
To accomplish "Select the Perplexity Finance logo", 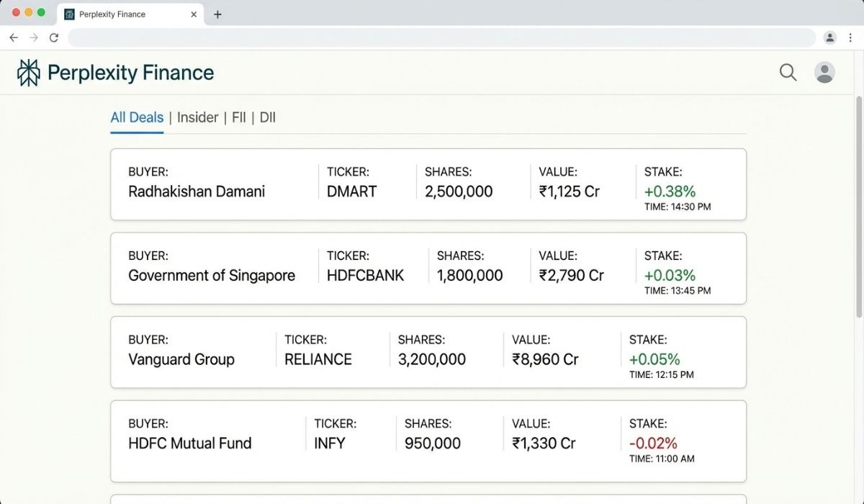I will point(114,72).
